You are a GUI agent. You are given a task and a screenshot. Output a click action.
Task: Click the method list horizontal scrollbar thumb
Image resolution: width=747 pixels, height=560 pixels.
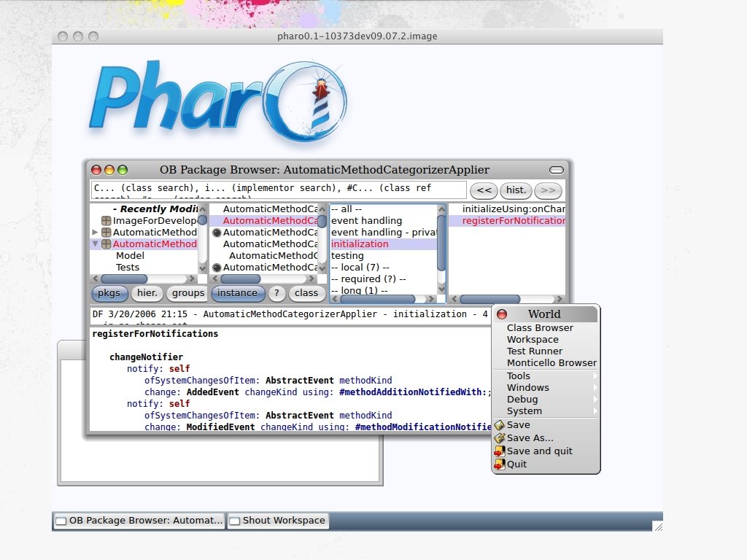[x=489, y=299]
